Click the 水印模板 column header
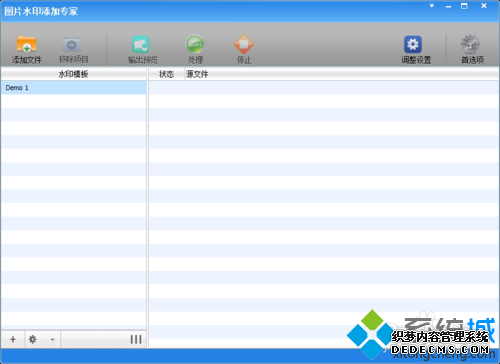The height and width of the screenshot is (364, 500). tap(74, 74)
